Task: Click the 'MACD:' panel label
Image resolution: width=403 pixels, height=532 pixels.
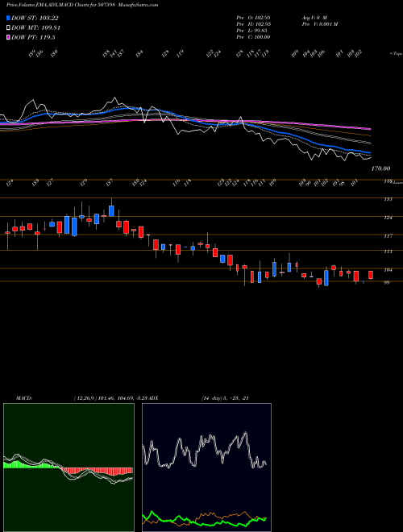Action: 24,398
